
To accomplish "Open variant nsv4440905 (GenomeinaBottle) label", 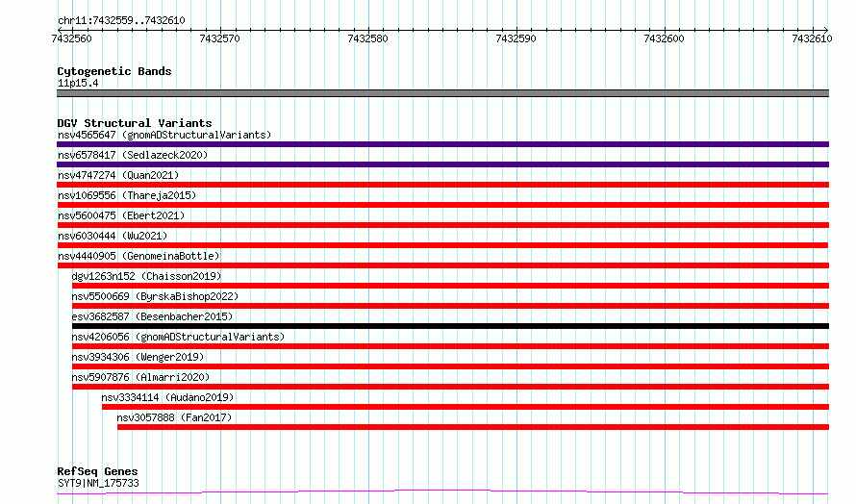I will (138, 256).
